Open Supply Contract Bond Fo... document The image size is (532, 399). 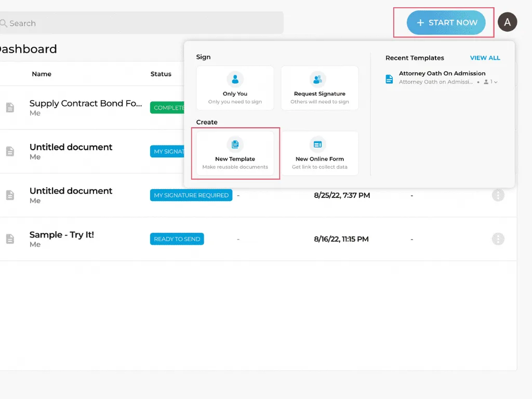click(x=86, y=103)
